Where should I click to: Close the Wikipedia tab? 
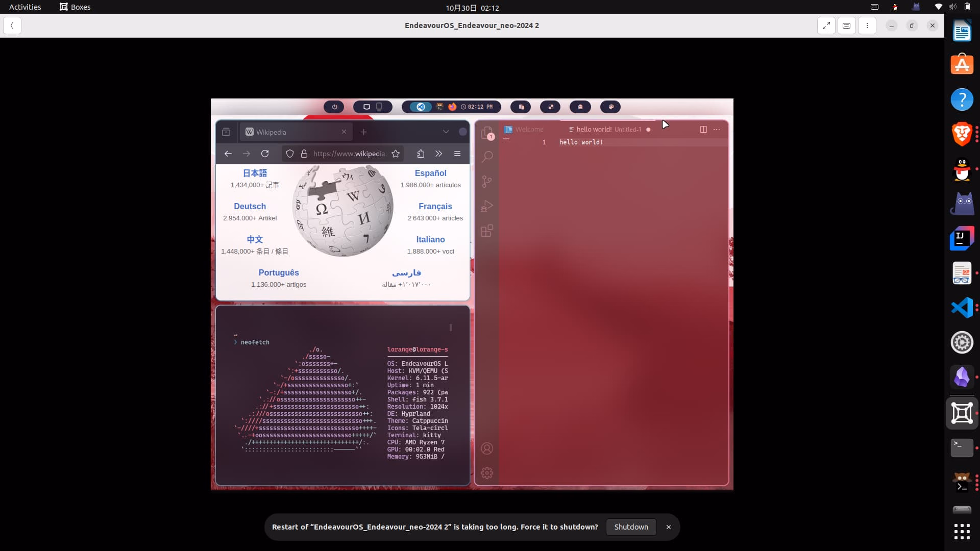(x=344, y=132)
